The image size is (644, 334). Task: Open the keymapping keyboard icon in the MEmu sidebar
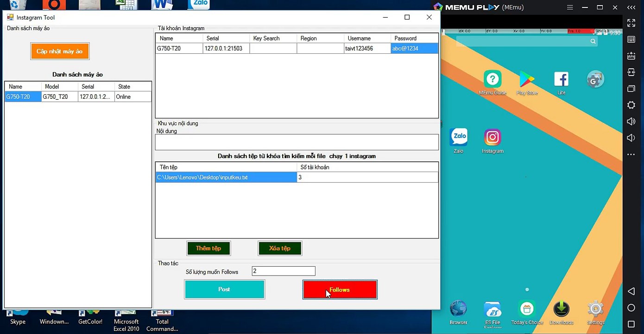tap(631, 39)
